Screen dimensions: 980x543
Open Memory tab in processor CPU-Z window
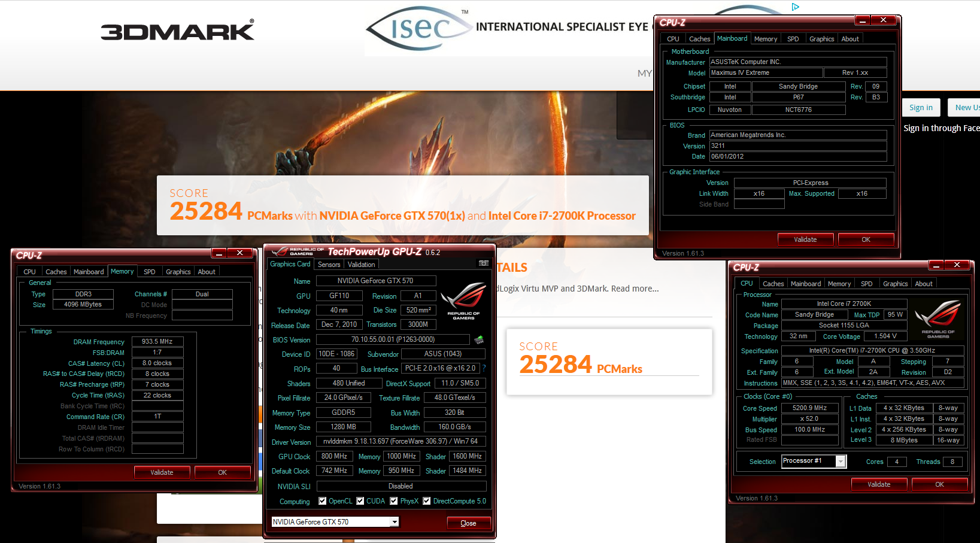839,284
